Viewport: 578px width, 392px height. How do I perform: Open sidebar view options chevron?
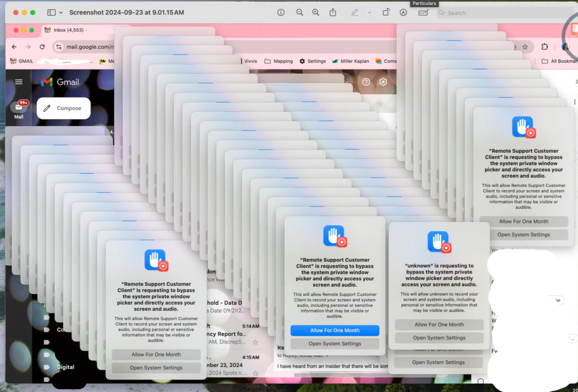[x=61, y=12]
